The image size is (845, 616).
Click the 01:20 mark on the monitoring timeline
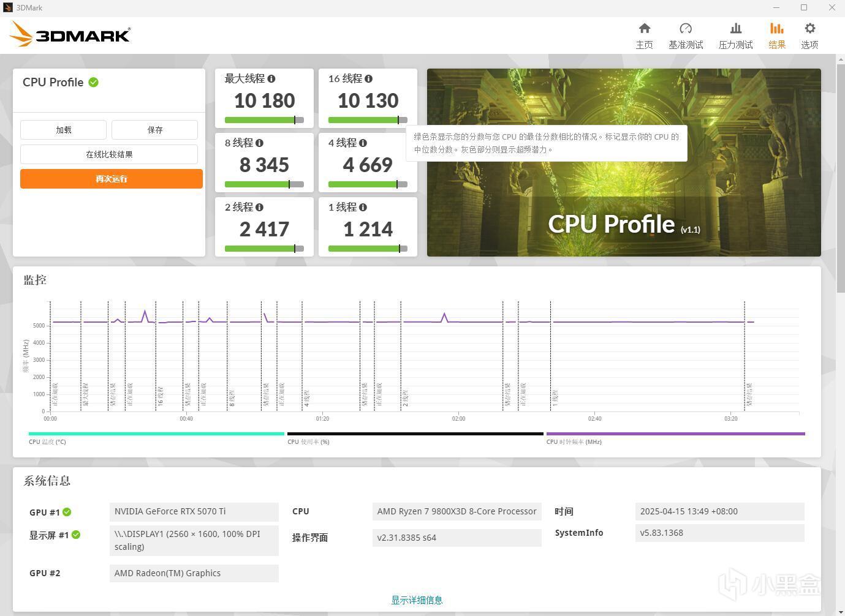click(x=322, y=419)
